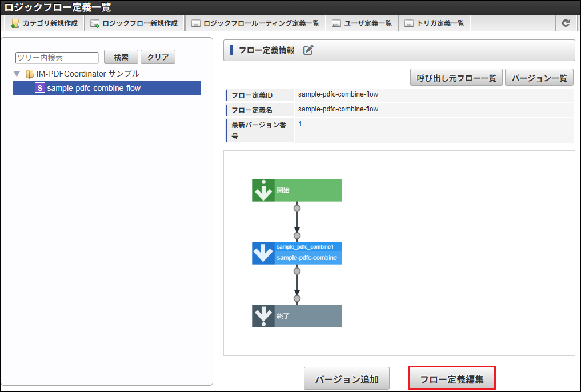Image resolution: width=581 pixels, height=392 pixels.
Task: Click the フロー定義名 field label
Action: (x=252, y=110)
